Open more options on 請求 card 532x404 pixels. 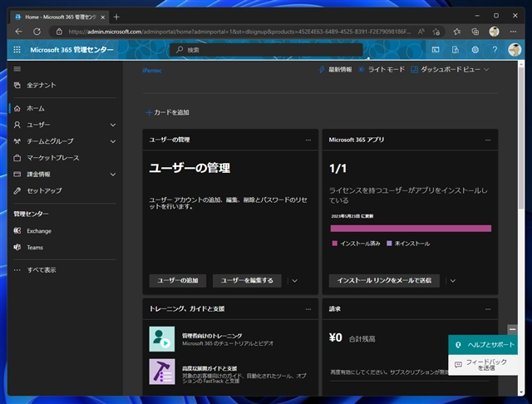click(488, 309)
